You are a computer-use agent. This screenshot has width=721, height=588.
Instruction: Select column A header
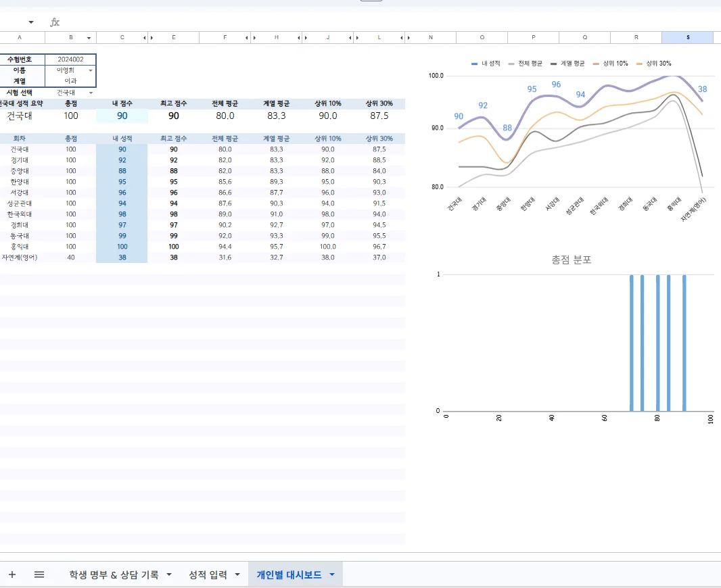(20, 38)
